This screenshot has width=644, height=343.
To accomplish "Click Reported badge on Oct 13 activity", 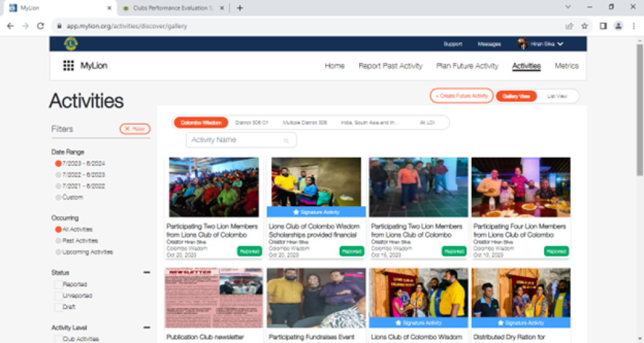I will pos(556,251).
